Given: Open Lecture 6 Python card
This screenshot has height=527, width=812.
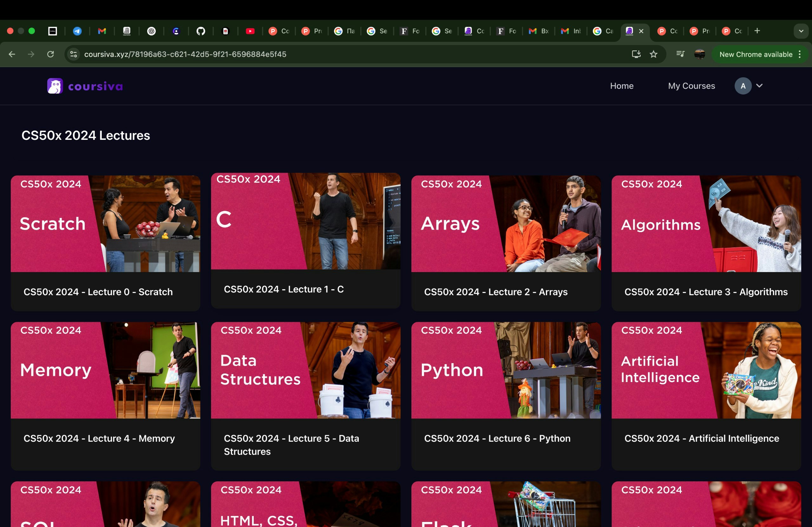Looking at the screenshot, I should coord(506,396).
